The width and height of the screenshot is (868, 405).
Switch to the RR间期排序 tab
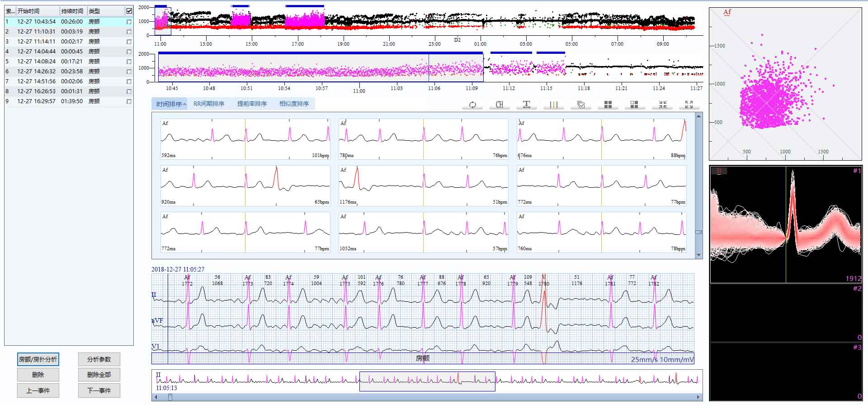(209, 104)
